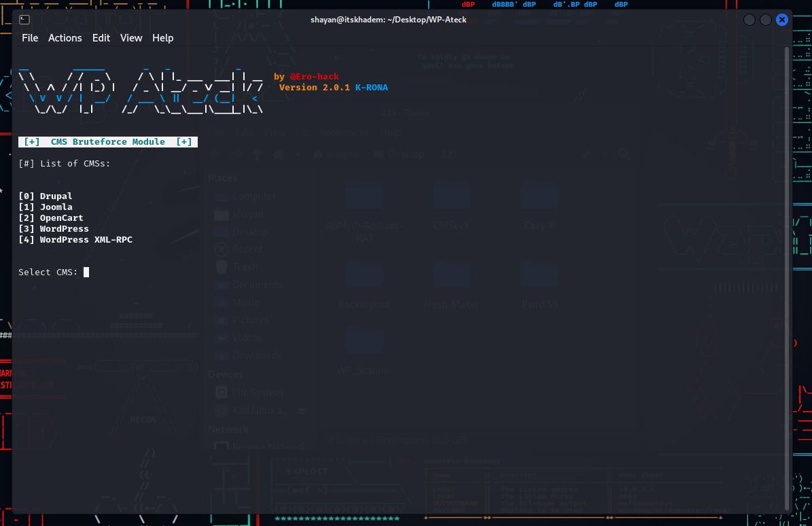Minimize the terminal window

[x=749, y=20]
